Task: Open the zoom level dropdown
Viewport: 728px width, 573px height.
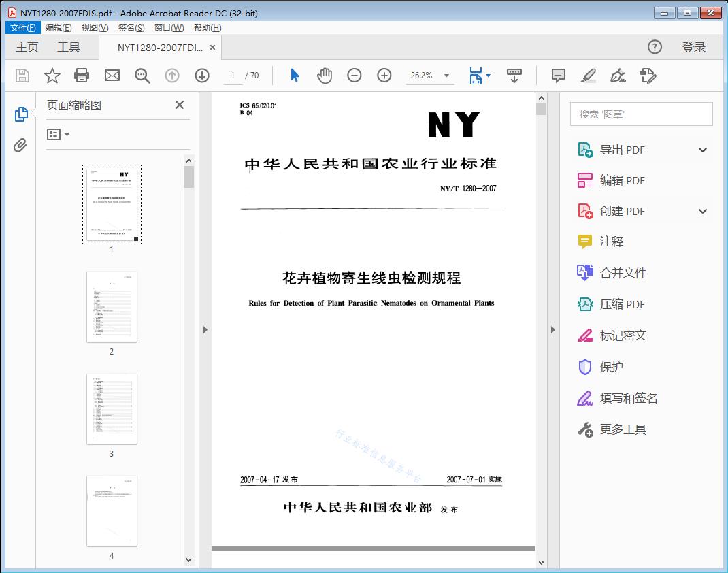Action: (446, 76)
